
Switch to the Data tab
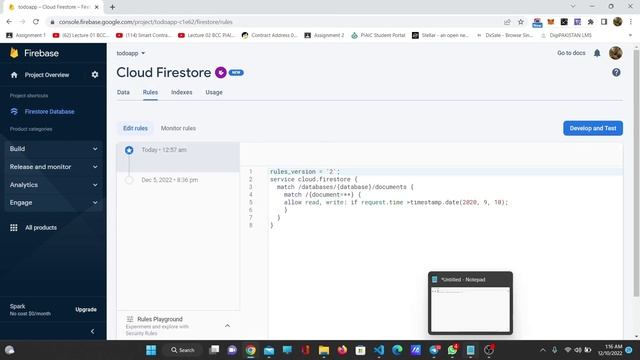(123, 92)
